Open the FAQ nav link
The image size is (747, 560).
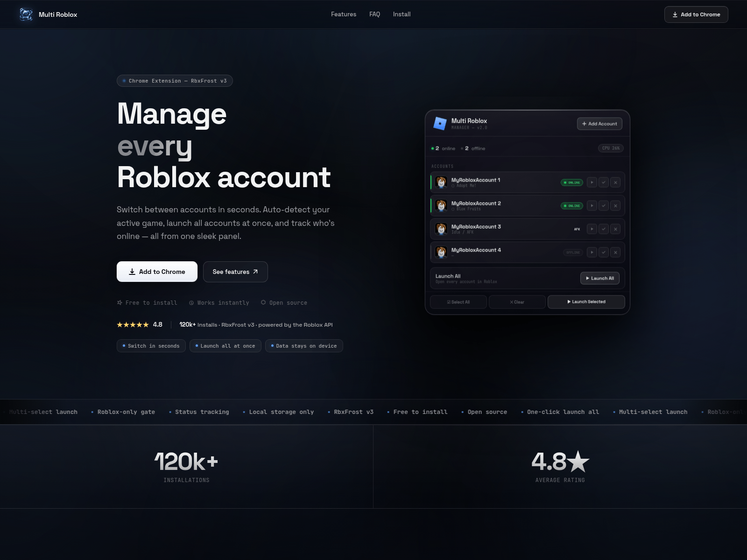tap(374, 14)
